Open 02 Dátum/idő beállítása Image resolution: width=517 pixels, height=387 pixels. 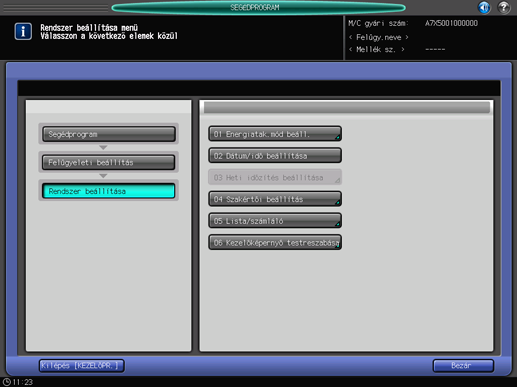click(x=275, y=156)
